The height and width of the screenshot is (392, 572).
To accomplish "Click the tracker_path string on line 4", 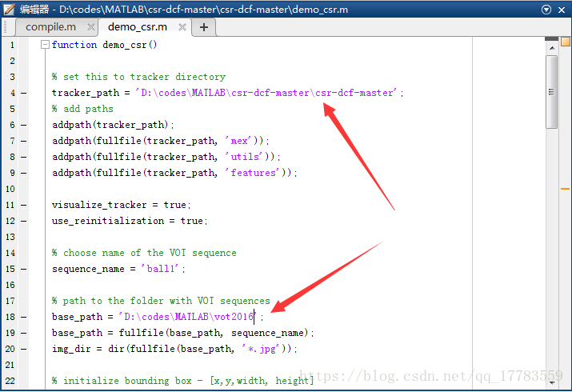I will coord(266,93).
